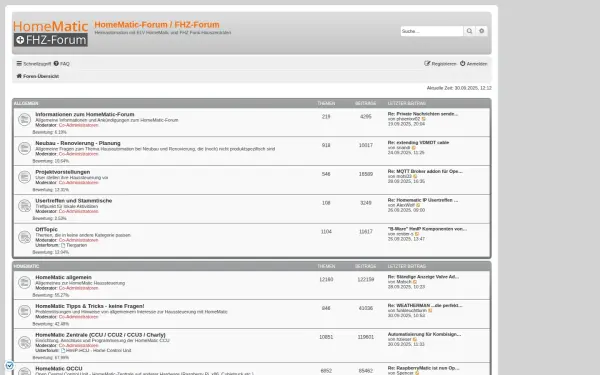Open the Schnellzugriff quick links menu

pos(34,64)
